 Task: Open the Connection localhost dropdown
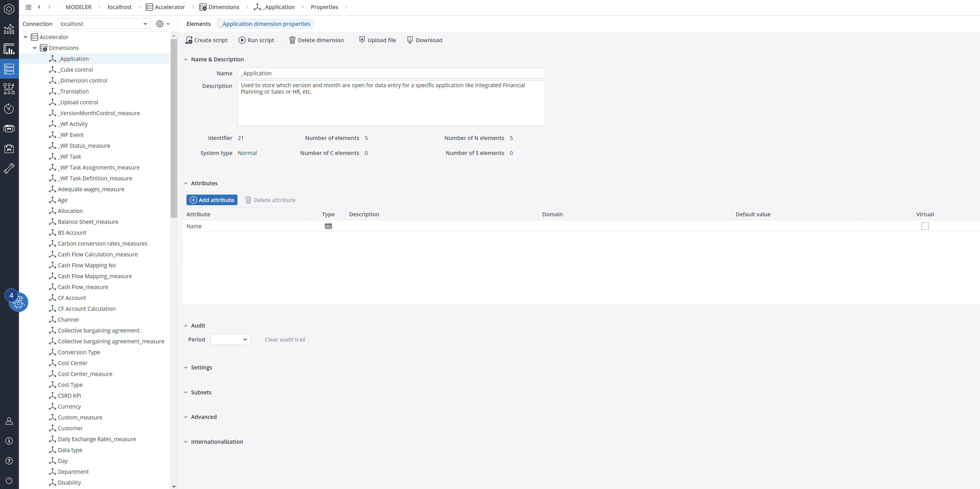click(x=104, y=24)
